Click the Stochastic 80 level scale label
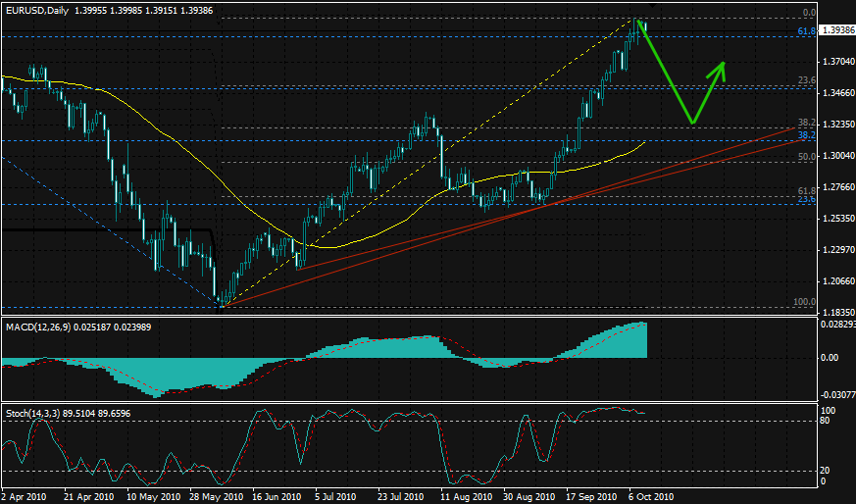 [x=826, y=421]
